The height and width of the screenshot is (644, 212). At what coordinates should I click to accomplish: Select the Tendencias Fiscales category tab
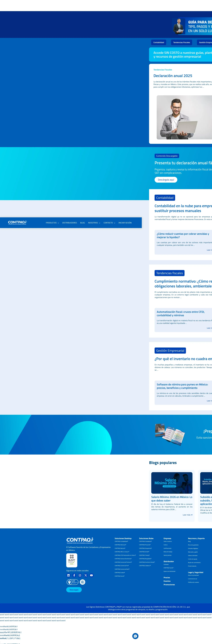click(x=181, y=43)
